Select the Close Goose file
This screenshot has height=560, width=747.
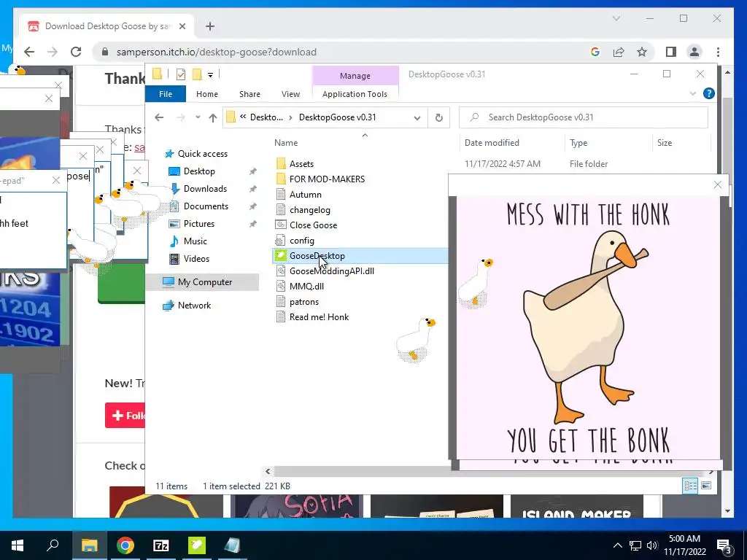[x=313, y=225]
